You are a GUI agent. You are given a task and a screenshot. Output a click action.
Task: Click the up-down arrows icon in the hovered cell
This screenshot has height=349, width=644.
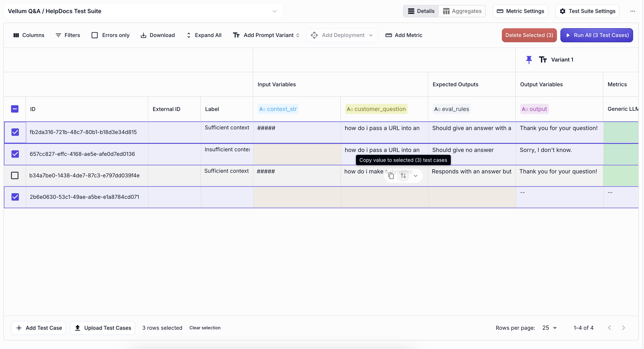403,176
